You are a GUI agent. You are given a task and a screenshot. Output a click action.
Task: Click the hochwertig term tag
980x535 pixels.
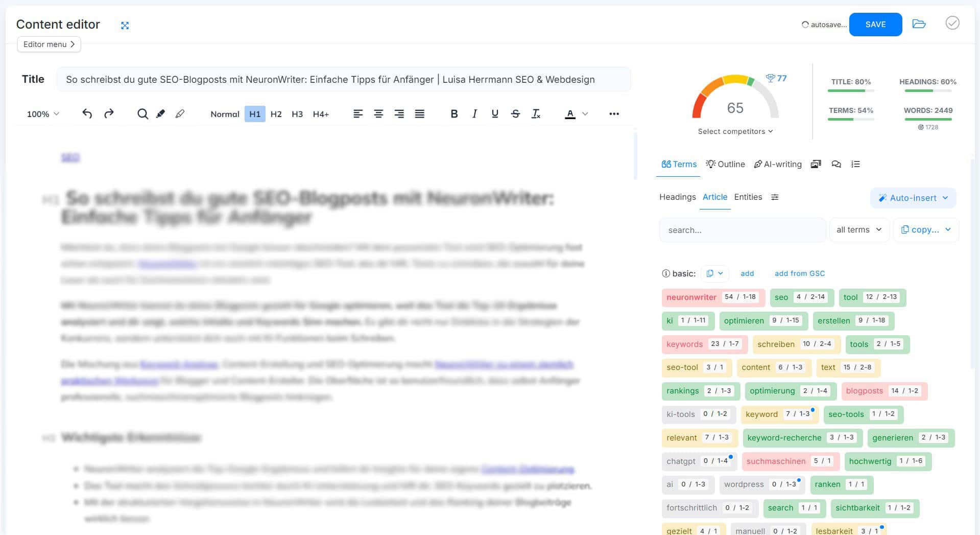pos(888,461)
